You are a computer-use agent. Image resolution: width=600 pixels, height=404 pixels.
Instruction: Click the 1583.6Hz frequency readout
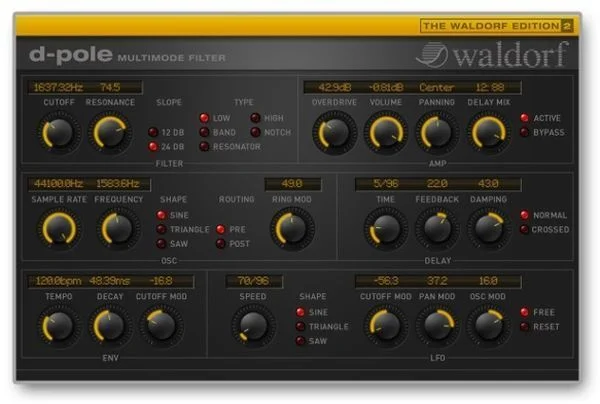tap(118, 184)
